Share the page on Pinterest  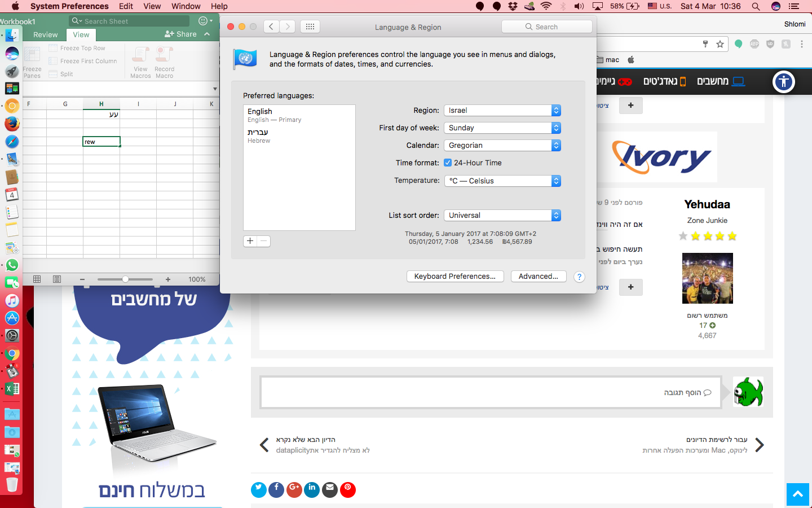[x=348, y=489]
